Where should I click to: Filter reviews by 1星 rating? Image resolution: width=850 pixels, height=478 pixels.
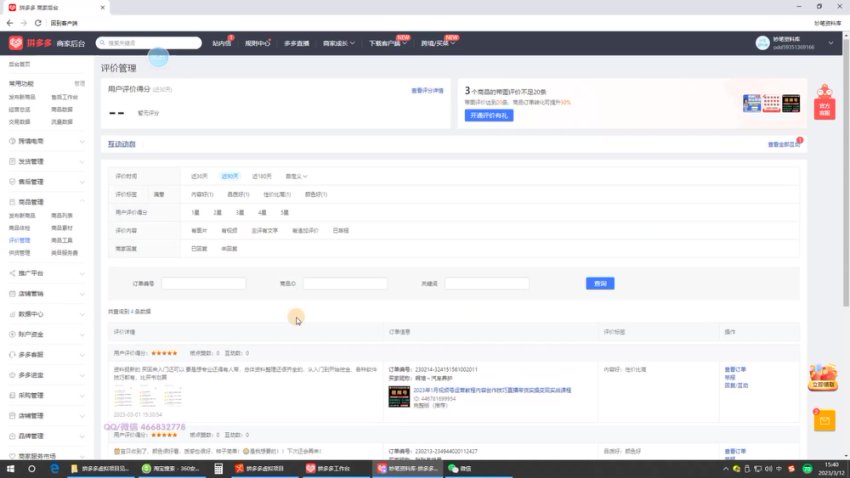[x=195, y=212]
